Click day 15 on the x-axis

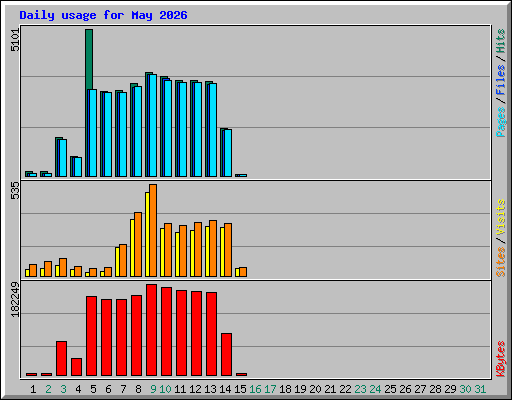coord(240,389)
